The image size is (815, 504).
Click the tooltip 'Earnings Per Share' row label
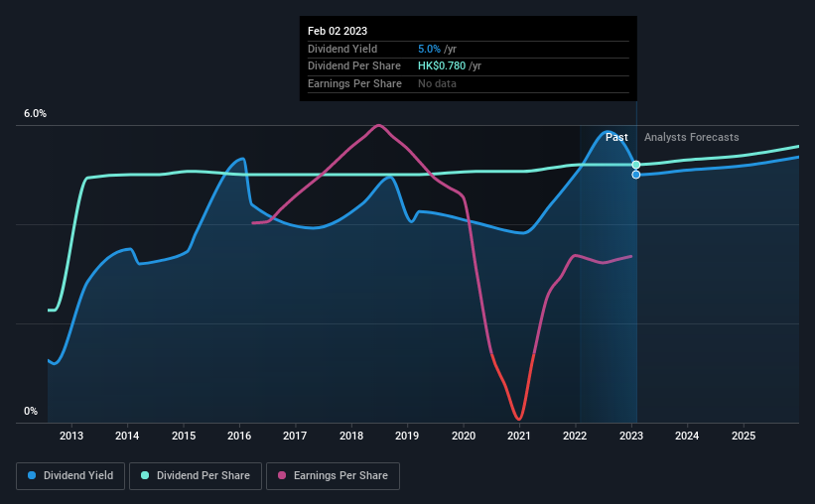pos(354,83)
